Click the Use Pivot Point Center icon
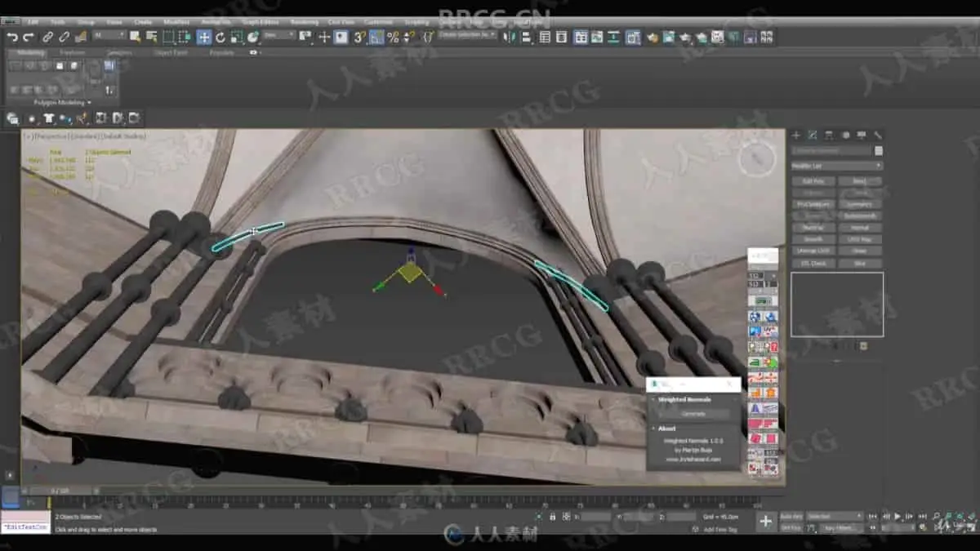Viewport: 980px width, 551px height. pyautogui.click(x=305, y=37)
